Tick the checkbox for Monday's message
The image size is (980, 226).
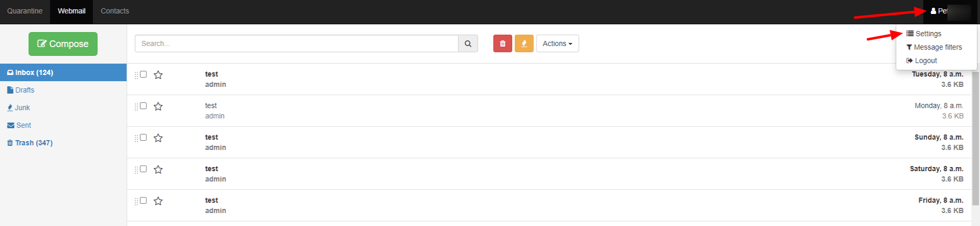point(144,106)
